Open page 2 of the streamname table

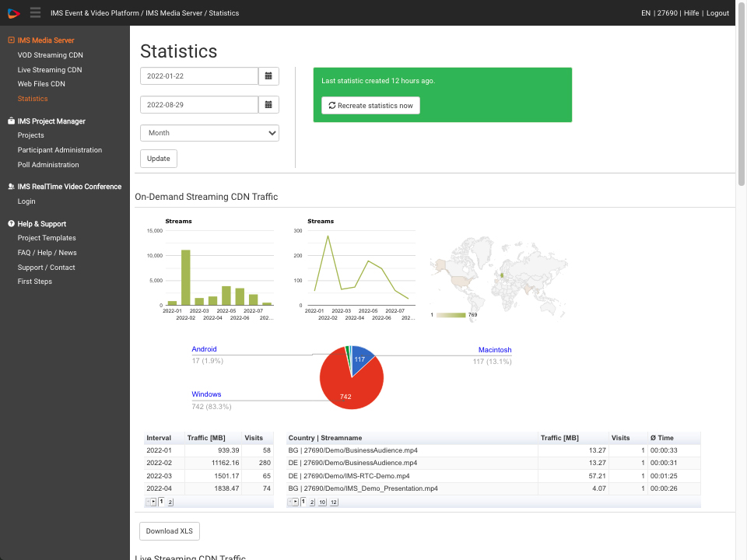(312, 502)
